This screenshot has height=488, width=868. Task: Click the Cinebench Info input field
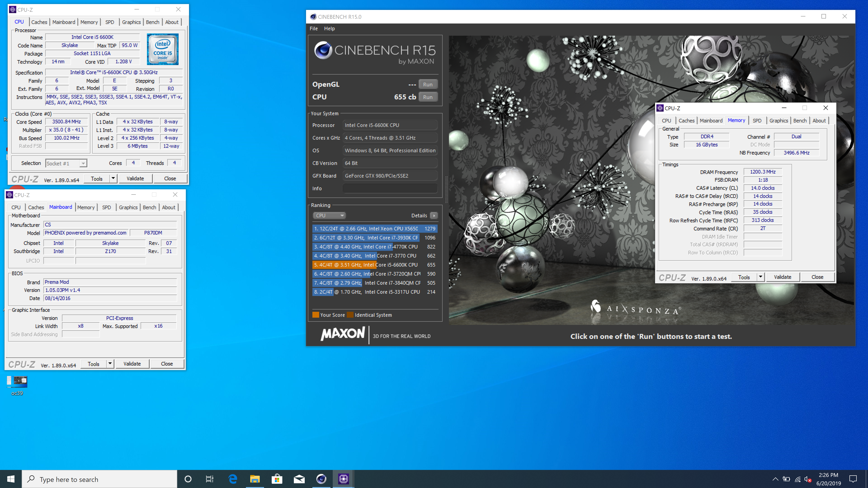(390, 189)
